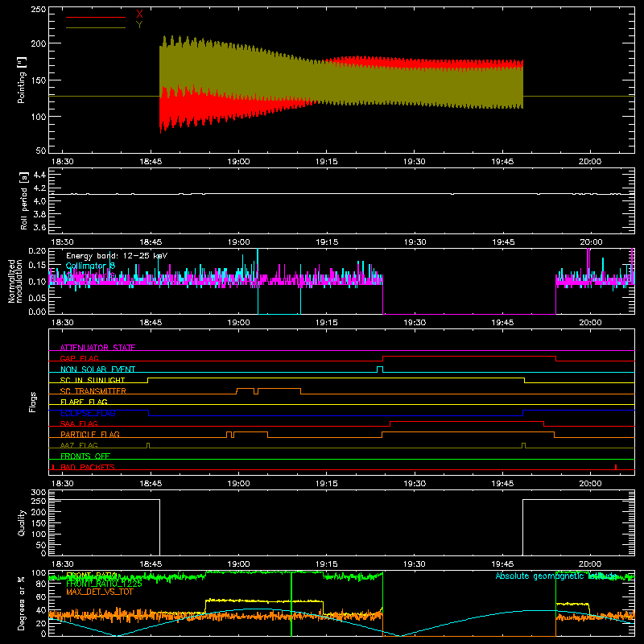644x644 pixels.
Task: Click the GAP_FLAG label
Action: point(79,358)
